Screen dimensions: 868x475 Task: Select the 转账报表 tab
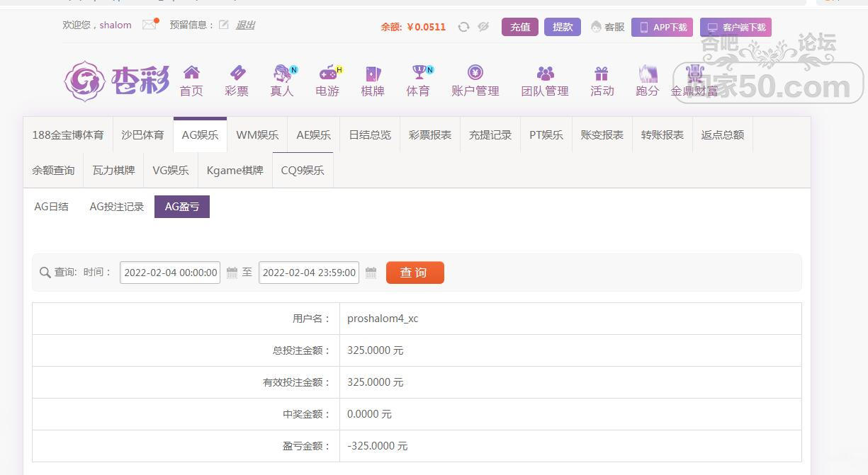[663, 135]
